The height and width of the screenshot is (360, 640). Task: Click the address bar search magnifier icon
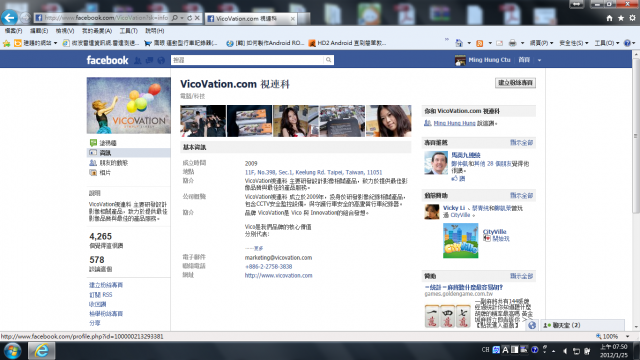point(175,18)
